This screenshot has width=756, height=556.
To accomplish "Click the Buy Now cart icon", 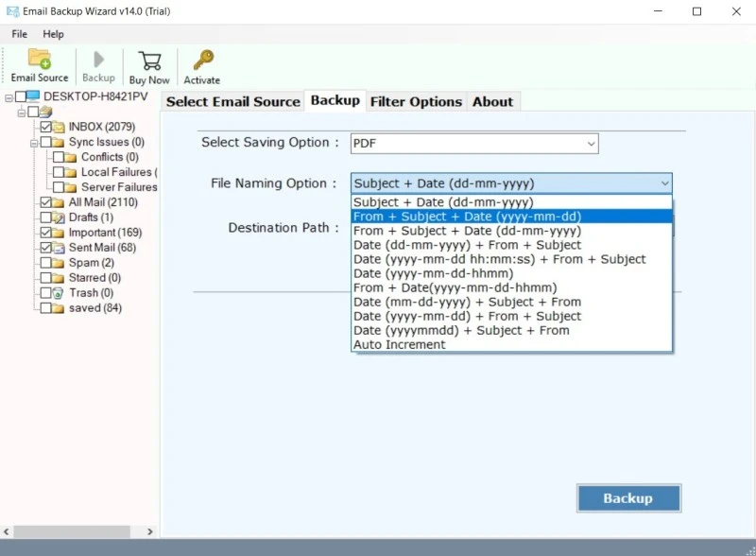I will pyautogui.click(x=149, y=61).
